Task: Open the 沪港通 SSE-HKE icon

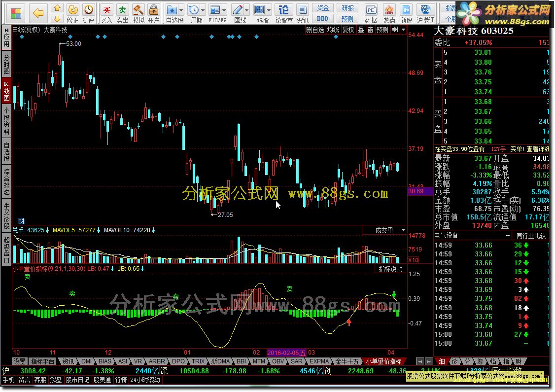Action: click(426, 13)
